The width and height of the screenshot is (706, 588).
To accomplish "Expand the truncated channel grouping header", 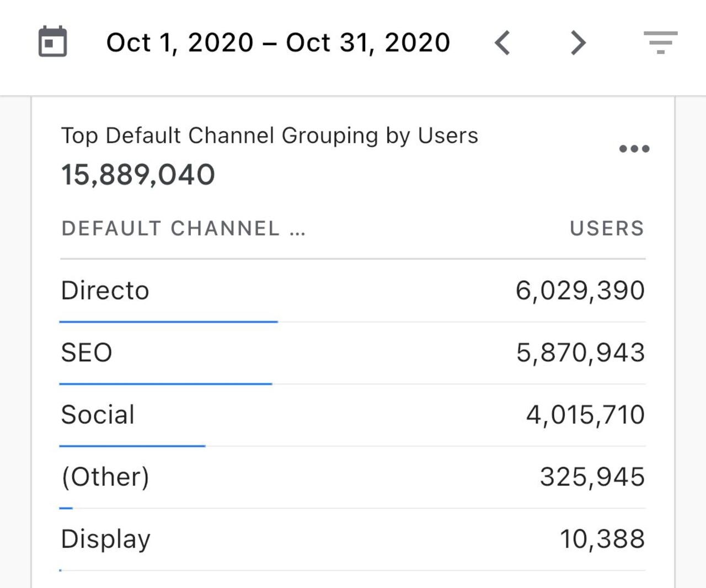I will (184, 228).
